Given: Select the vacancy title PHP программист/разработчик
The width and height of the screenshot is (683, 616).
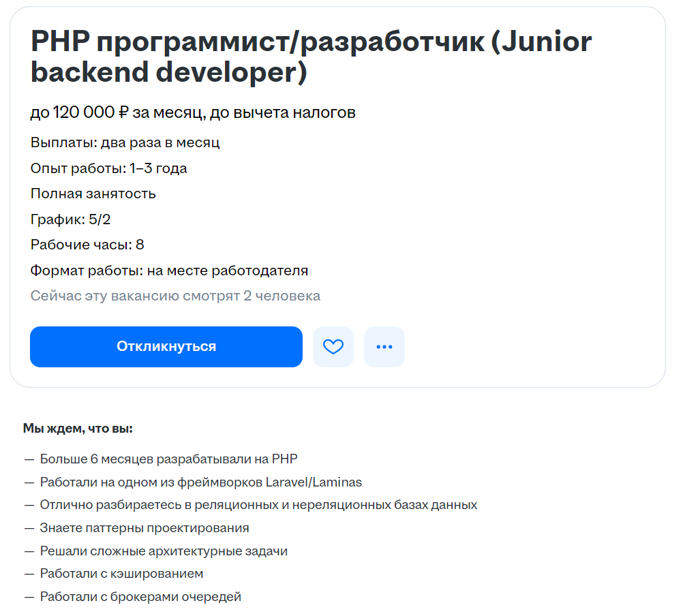Looking at the screenshot, I should pyautogui.click(x=310, y=57).
